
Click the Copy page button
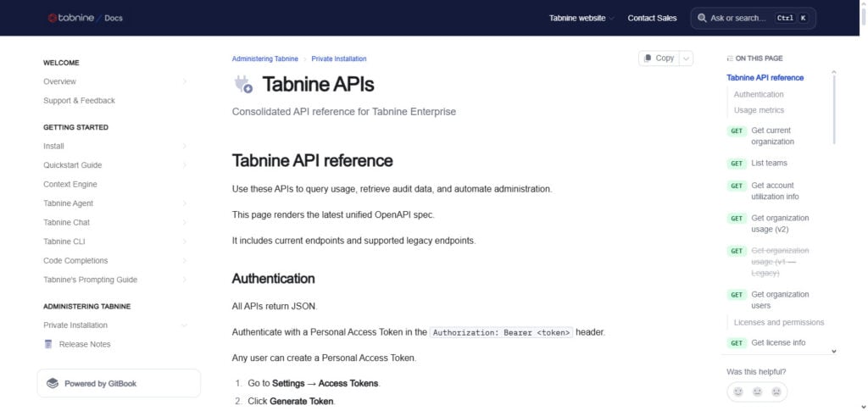click(659, 58)
